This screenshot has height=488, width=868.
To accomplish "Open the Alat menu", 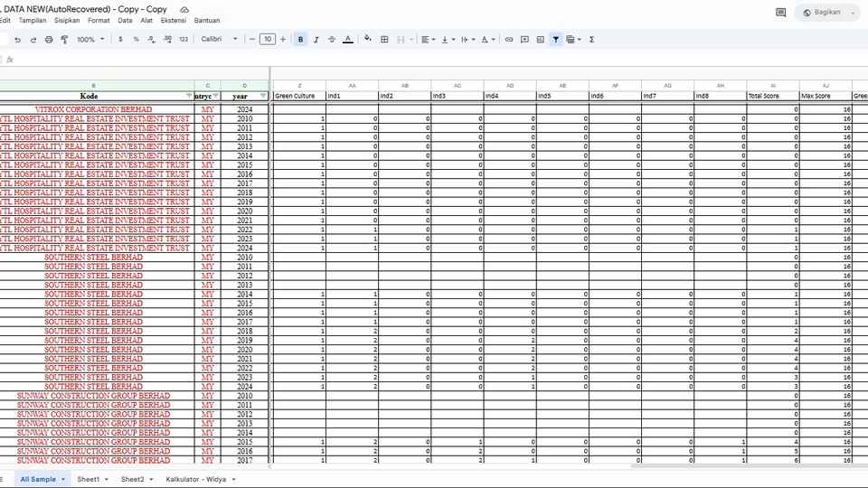I will pos(146,21).
